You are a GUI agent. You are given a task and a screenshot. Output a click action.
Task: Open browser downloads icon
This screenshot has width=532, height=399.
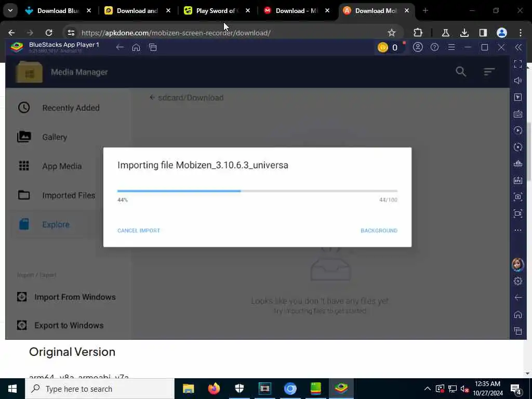[464, 33]
